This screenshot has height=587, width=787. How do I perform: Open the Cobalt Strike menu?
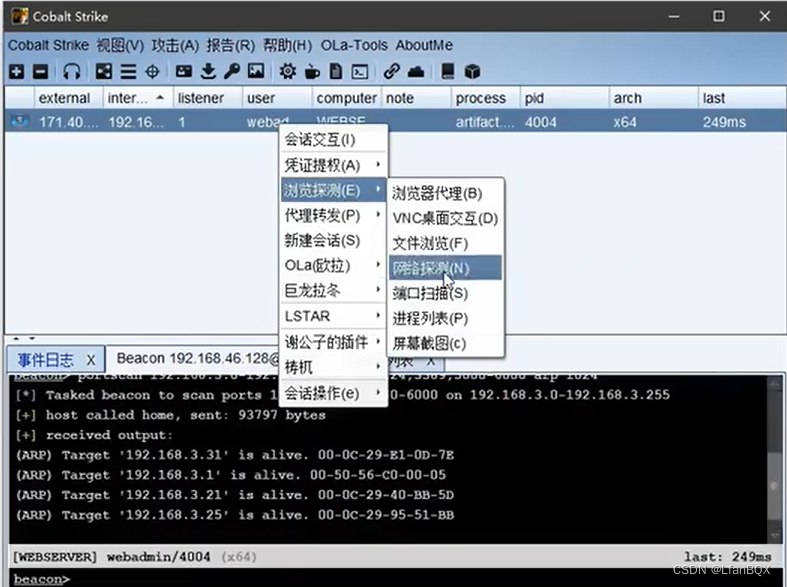click(48, 45)
